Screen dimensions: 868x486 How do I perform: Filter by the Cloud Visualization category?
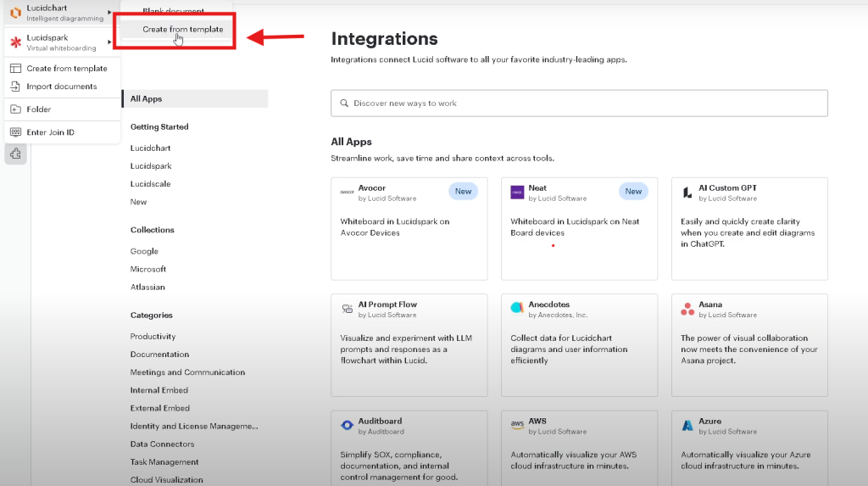click(x=167, y=480)
